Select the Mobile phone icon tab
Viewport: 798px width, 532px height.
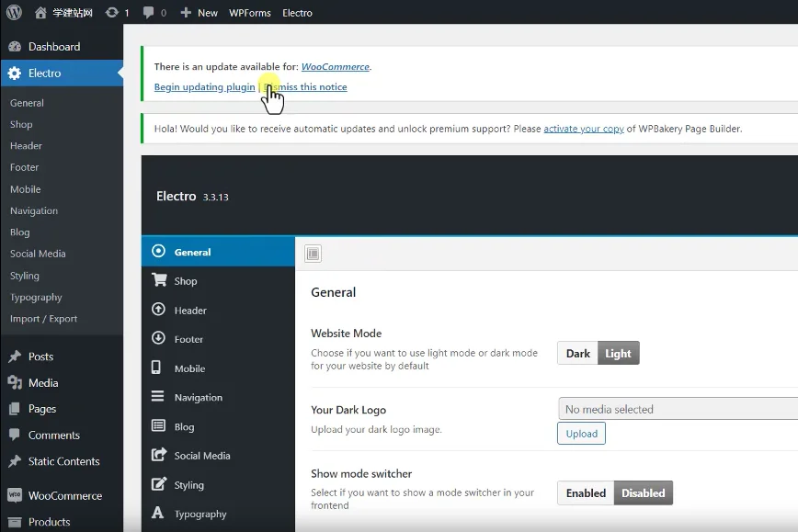(x=157, y=368)
